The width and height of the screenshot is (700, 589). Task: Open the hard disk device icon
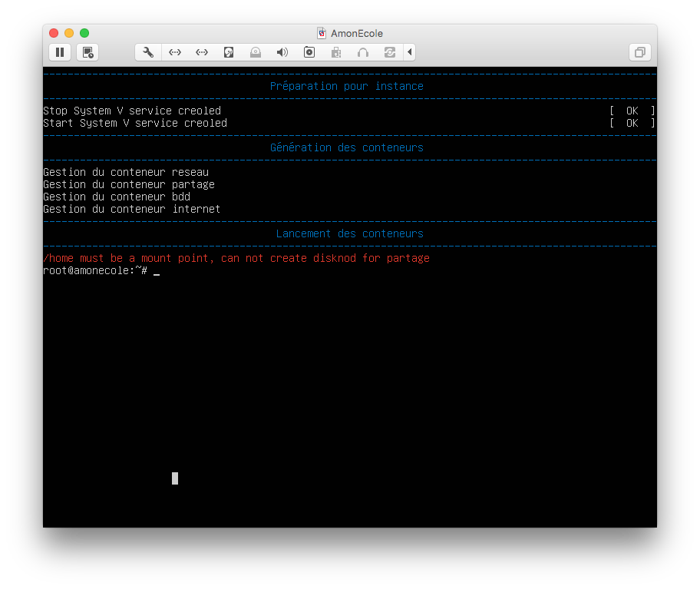click(x=229, y=52)
